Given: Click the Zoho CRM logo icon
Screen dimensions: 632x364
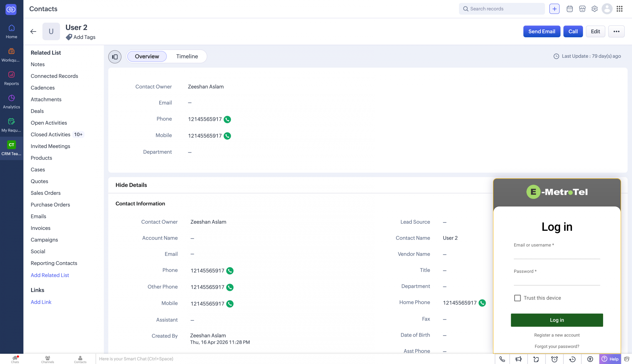Looking at the screenshot, I should tap(11, 9).
